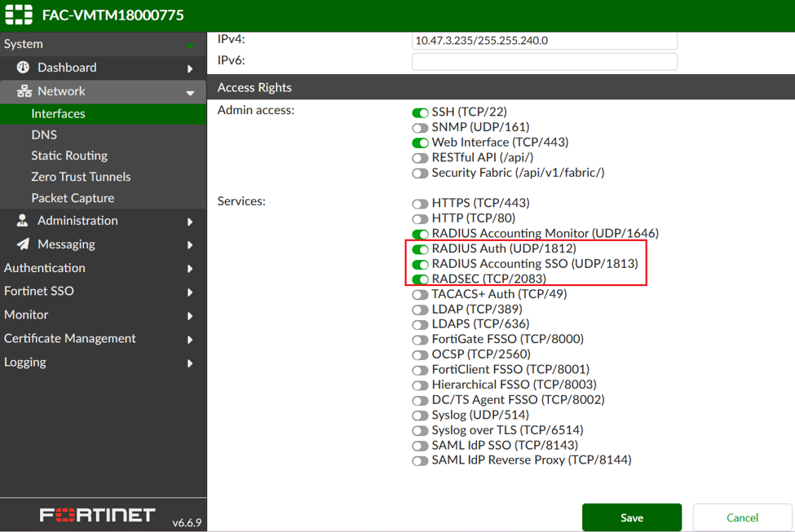Expand the Authentication menu arrow
The width and height of the screenshot is (795, 532).
click(190, 269)
